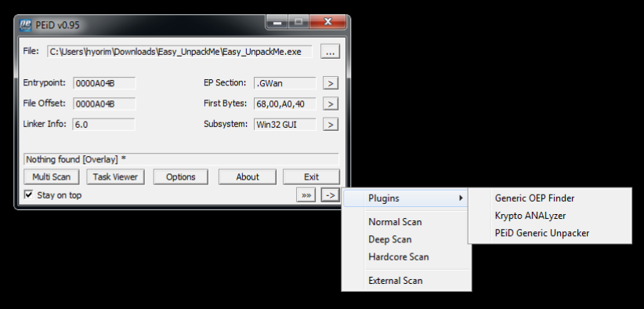This screenshot has height=309, width=644.
Task: Click the PEiD title bar icon
Action: (26, 25)
